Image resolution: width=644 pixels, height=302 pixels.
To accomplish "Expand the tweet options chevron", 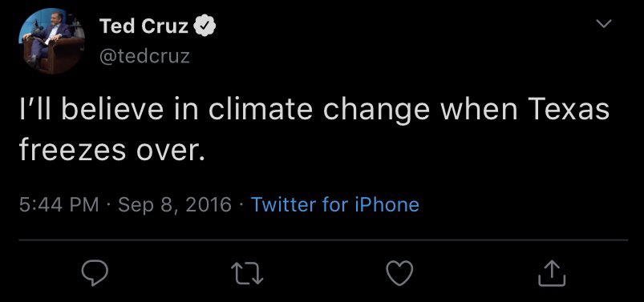I will point(604,24).
